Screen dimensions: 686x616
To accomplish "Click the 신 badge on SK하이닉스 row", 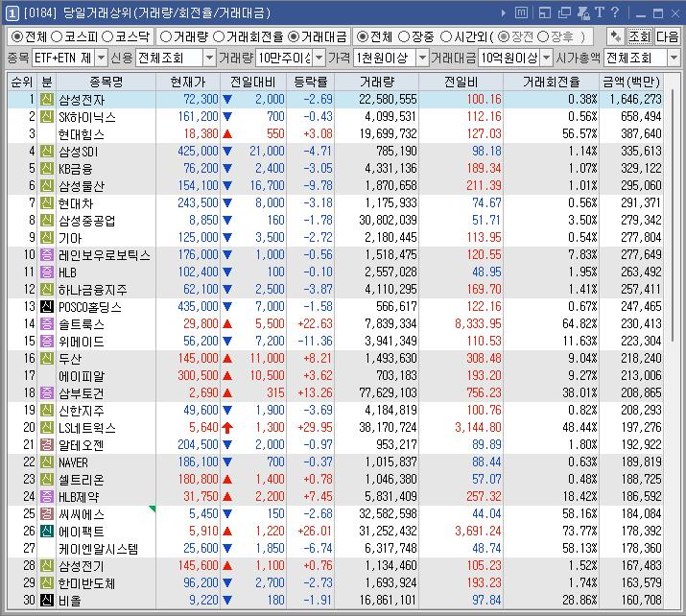I will 47,117.
